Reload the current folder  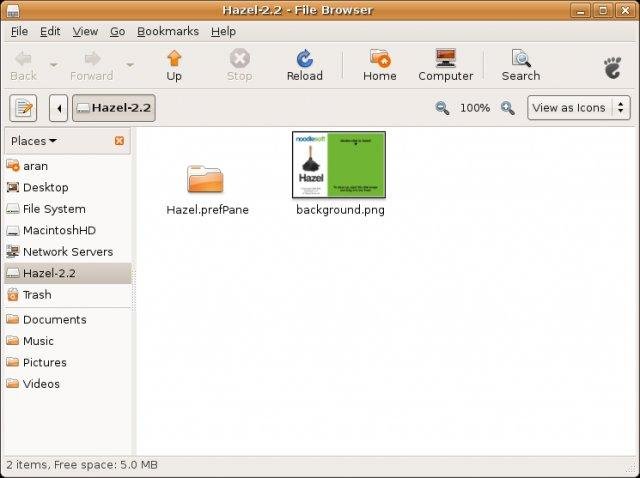point(304,65)
